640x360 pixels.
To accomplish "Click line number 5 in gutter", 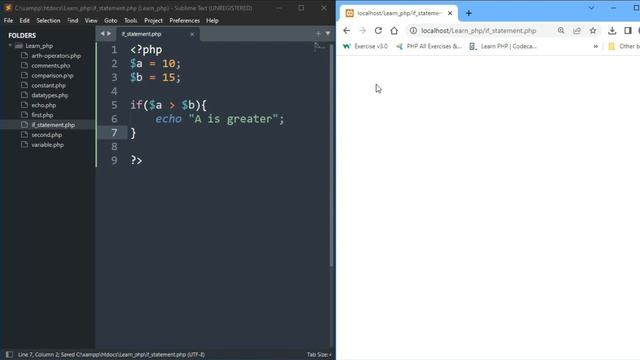I will tap(114, 105).
